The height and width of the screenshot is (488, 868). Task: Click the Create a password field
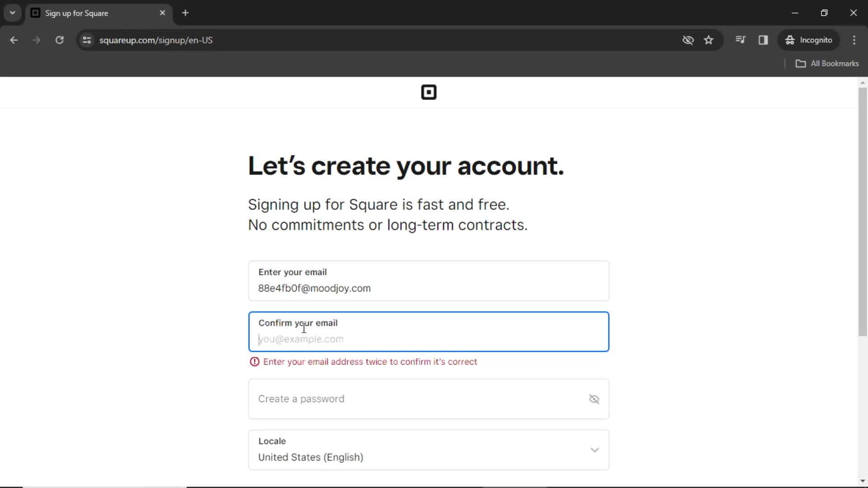(429, 399)
